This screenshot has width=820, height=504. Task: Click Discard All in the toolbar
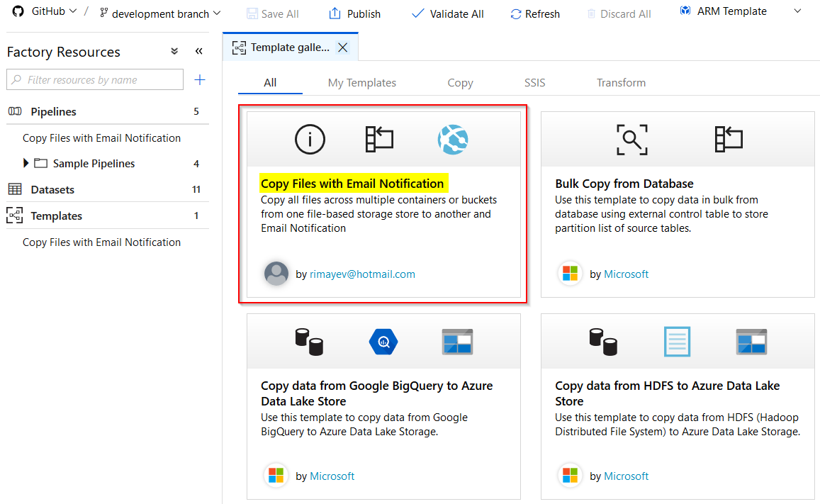pos(619,14)
